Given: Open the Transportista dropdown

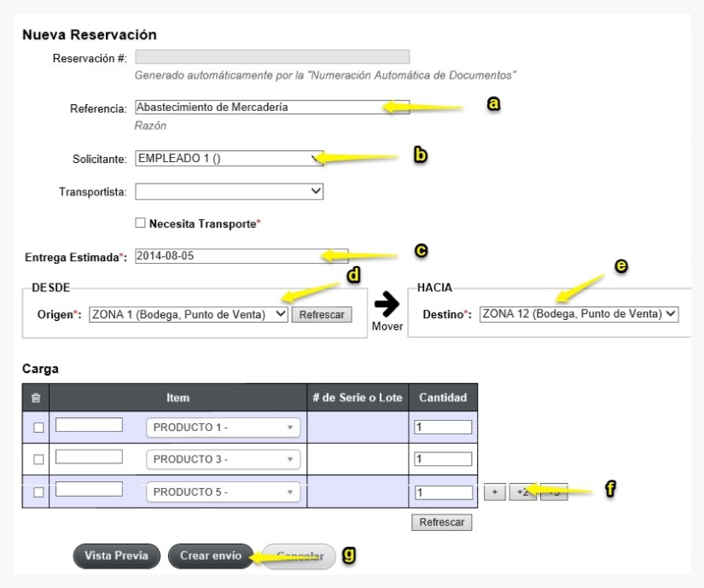Looking at the screenshot, I should (229, 191).
